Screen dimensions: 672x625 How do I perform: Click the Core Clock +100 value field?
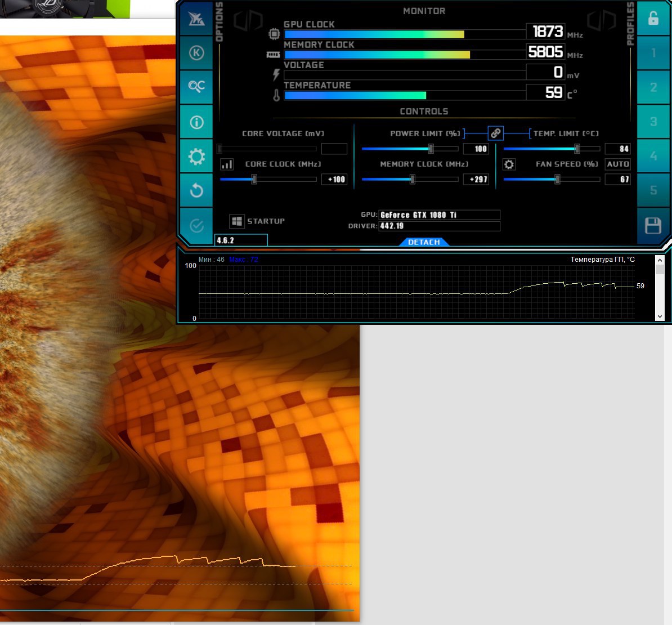[334, 179]
